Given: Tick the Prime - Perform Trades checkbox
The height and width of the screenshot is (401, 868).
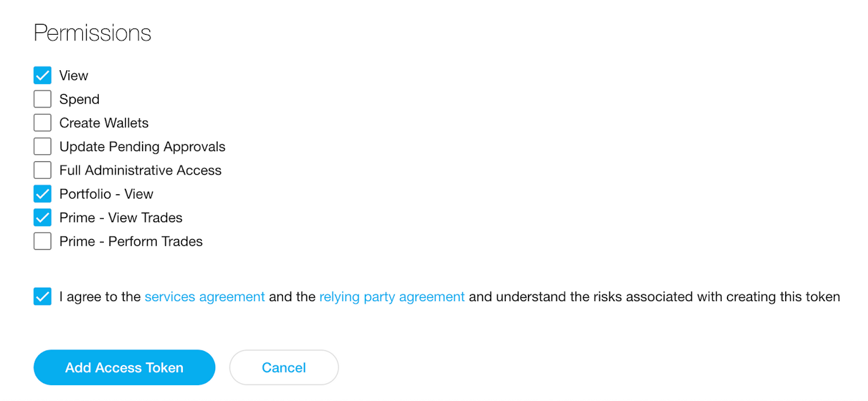Looking at the screenshot, I should 42,242.
